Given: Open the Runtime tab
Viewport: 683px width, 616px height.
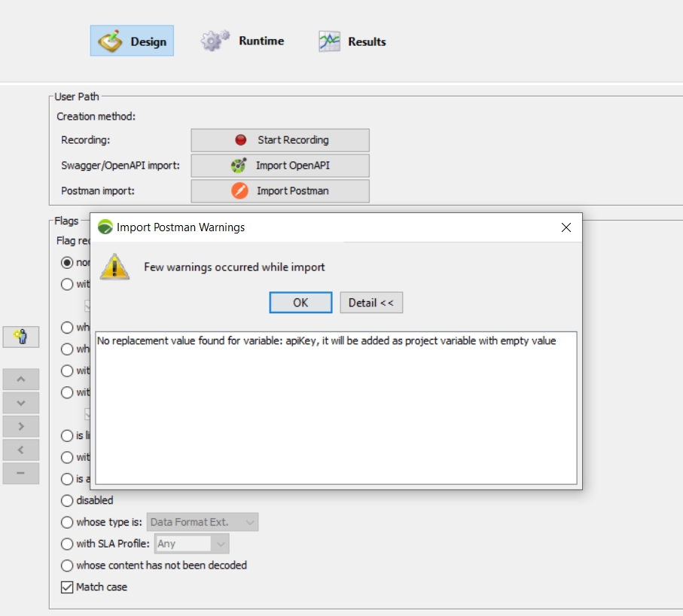Looking at the screenshot, I should 242,41.
